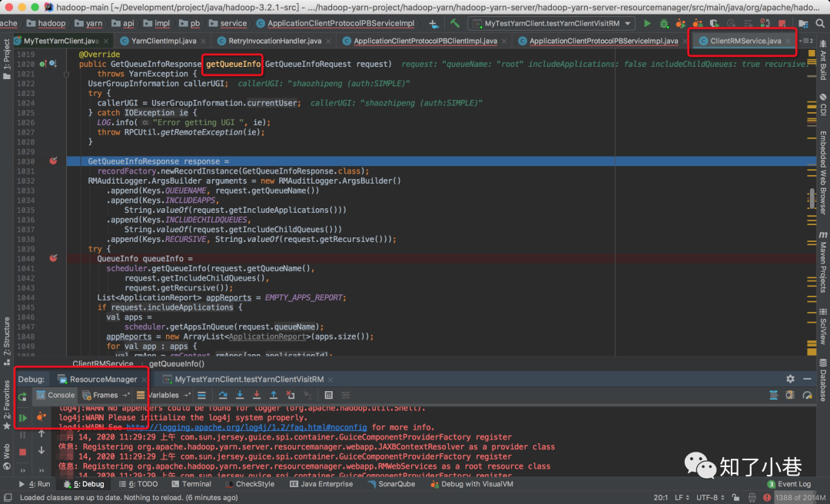Open the Terminal tool window

tap(191, 484)
